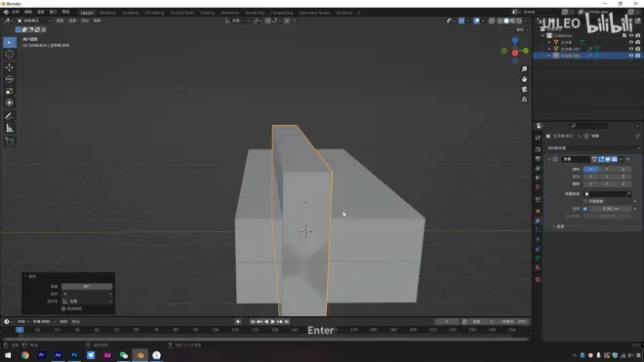Toggle the mirror Bisect X button
This screenshot has width=644, height=362.
point(590,177)
